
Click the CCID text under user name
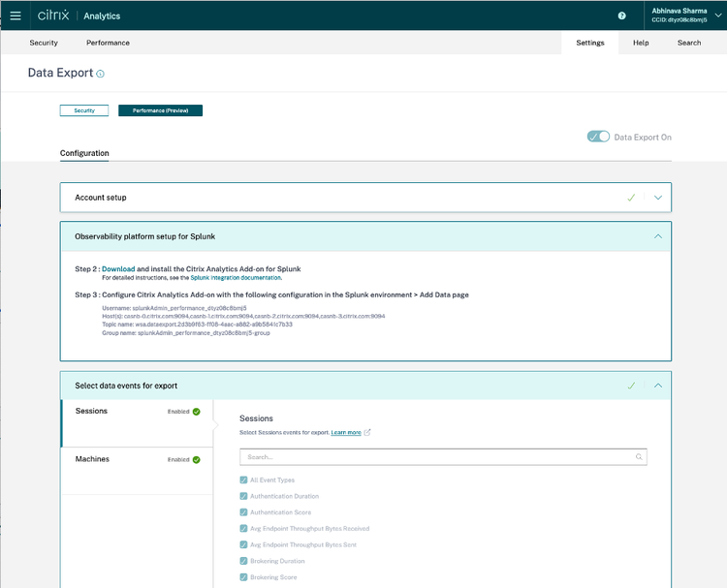coord(680,20)
